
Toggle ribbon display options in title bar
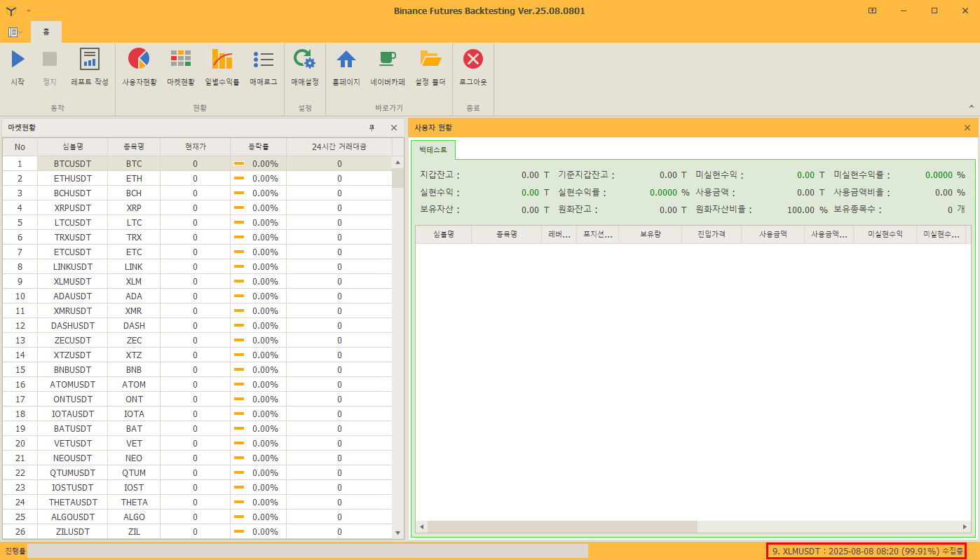tap(872, 11)
